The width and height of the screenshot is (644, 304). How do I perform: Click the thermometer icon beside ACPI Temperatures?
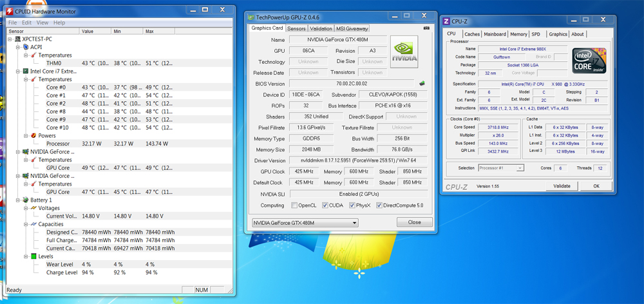33,55
